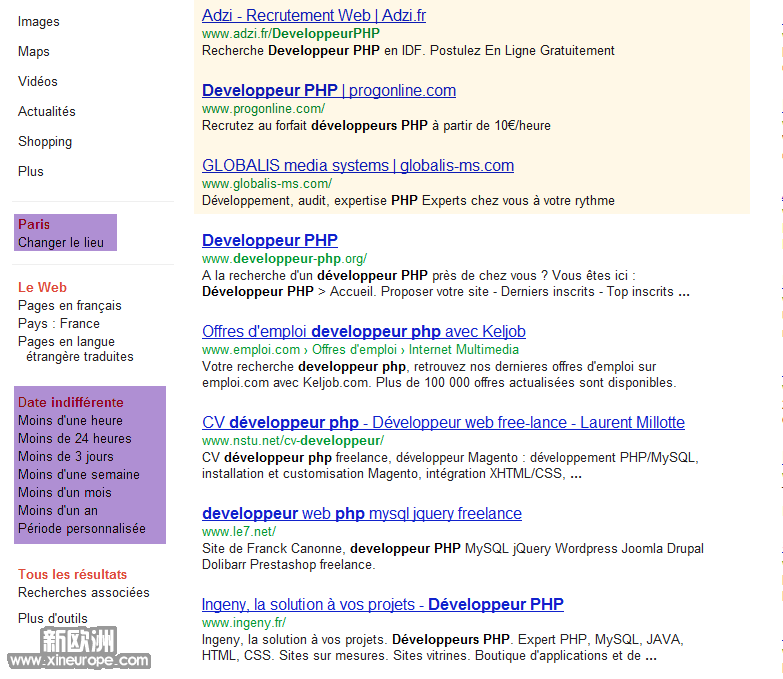Select Tous les résultats option
Screen dimensions: 783x679
pyautogui.click(x=72, y=574)
